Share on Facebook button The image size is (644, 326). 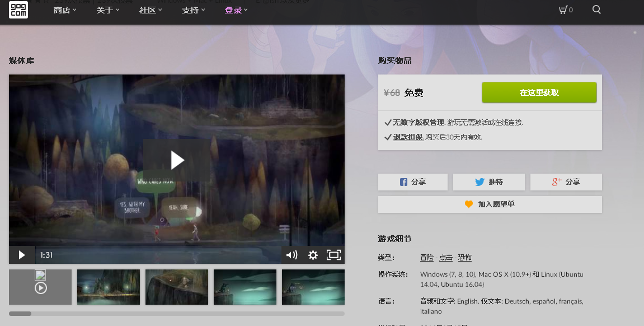tap(413, 181)
